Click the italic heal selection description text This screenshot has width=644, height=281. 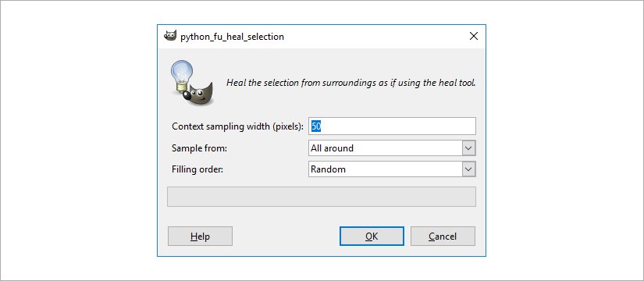point(351,83)
